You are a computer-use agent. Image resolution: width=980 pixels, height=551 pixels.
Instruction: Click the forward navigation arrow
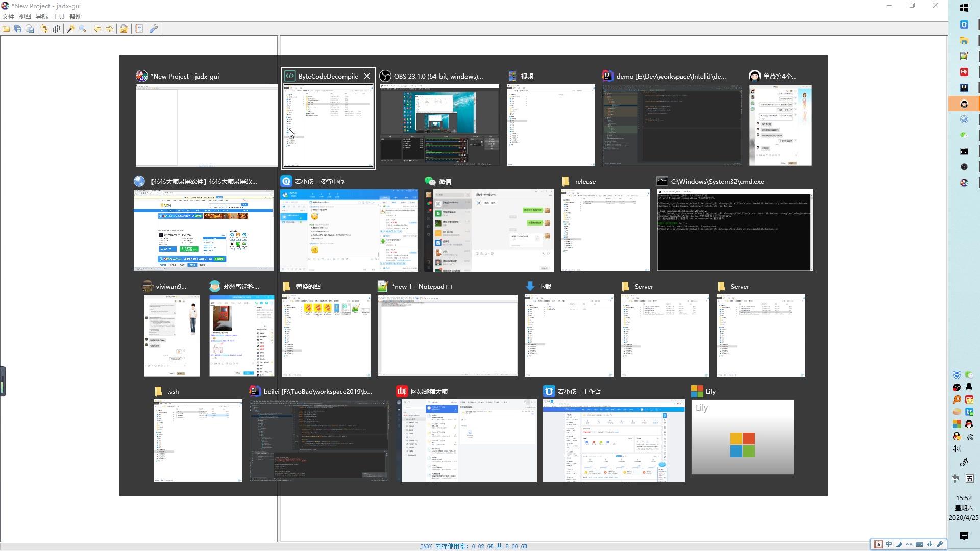pos(109,29)
